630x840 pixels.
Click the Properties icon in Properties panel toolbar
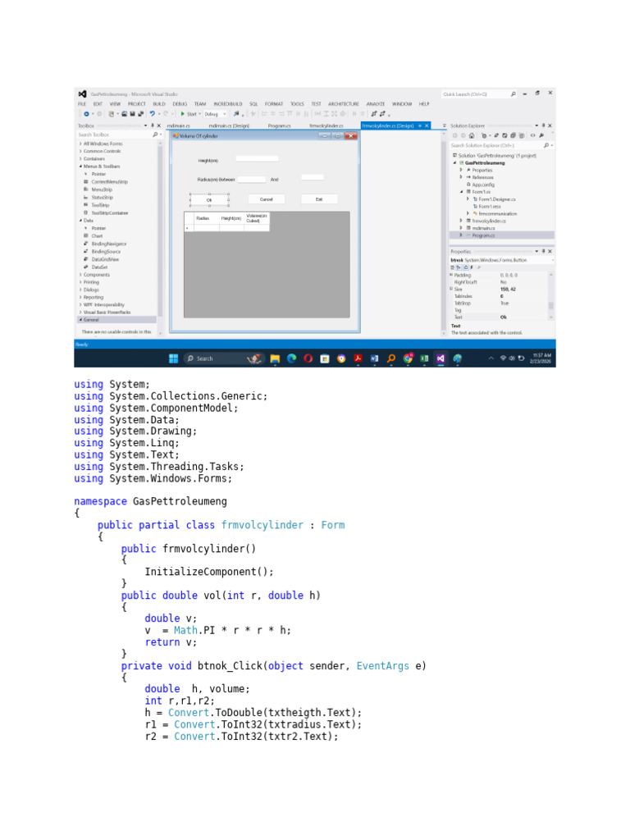tap(466, 267)
